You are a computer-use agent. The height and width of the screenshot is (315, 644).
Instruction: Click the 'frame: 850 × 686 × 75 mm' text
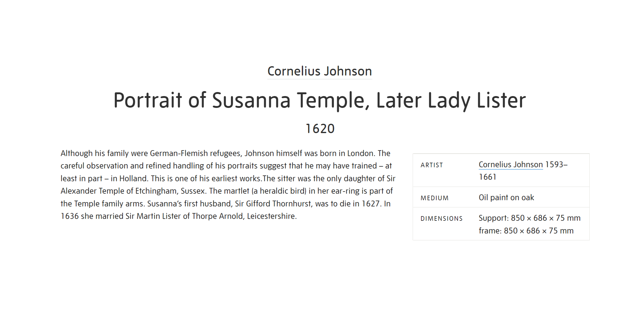526,231
